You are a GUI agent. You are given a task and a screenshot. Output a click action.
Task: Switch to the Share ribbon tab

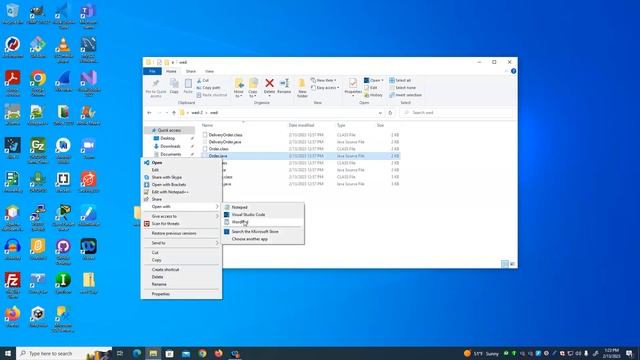pos(191,71)
